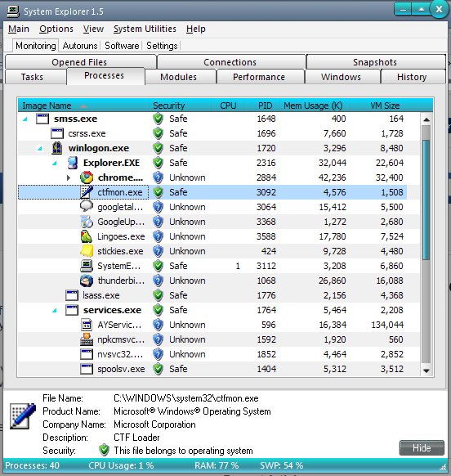This screenshot has width=451, height=476.
Task: Click the GoogleUpdate process icon
Action: [87, 222]
